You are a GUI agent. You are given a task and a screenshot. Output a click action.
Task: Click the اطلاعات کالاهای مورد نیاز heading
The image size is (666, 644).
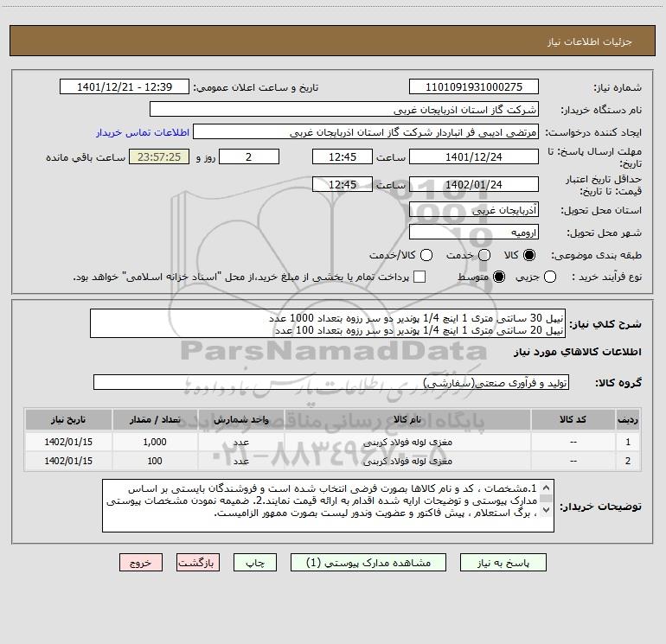click(578, 352)
